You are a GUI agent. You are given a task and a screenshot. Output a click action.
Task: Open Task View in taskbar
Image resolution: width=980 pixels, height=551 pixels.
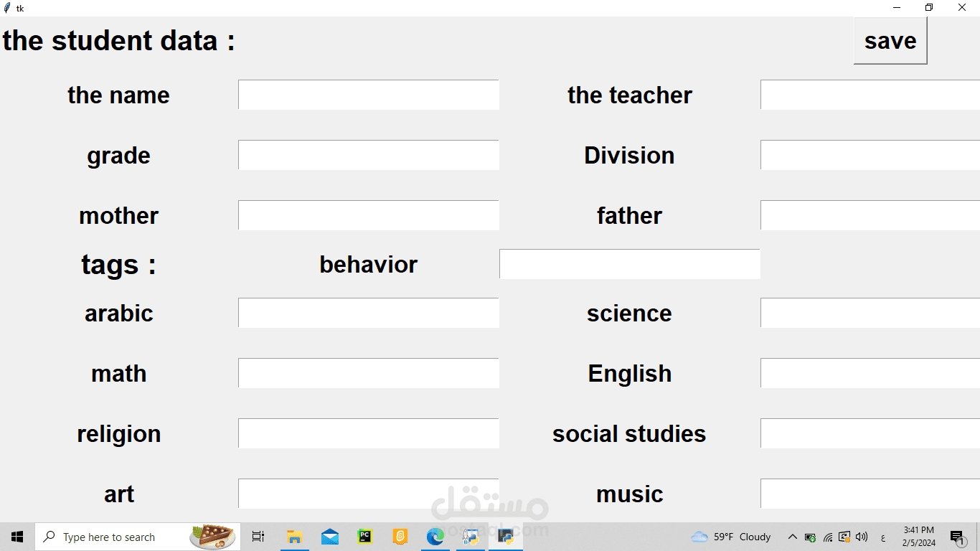pyautogui.click(x=258, y=537)
